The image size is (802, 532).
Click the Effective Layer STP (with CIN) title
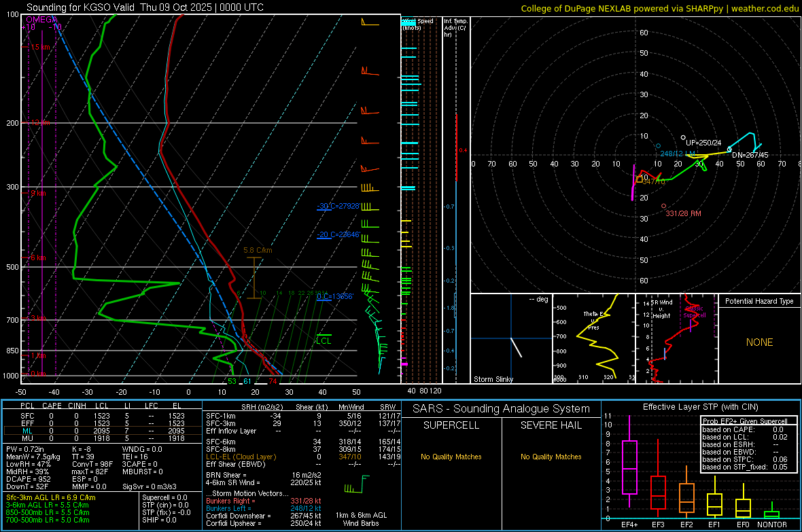(700, 407)
